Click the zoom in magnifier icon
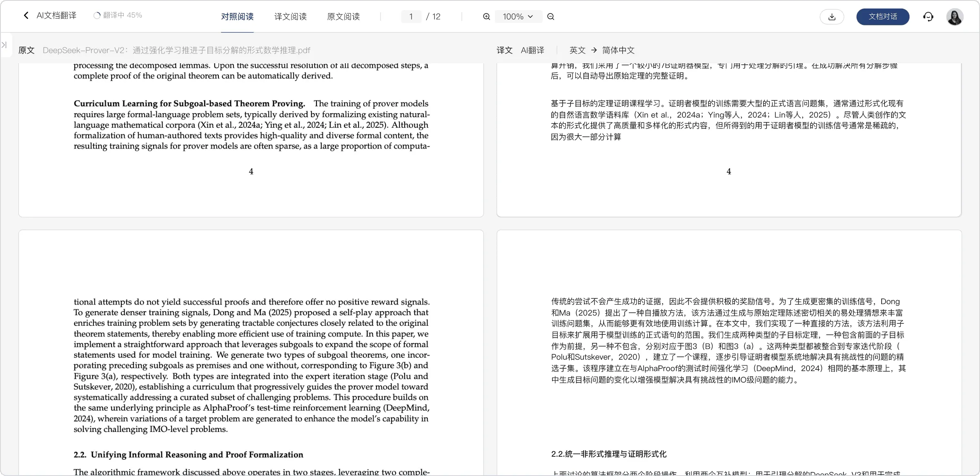Screen dimensions: 980x476 pyautogui.click(x=486, y=17)
